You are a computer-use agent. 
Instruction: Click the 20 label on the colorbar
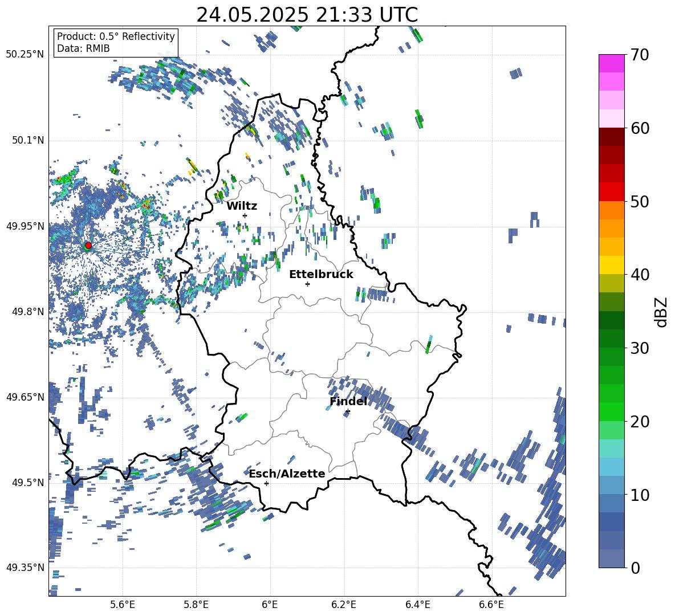click(640, 421)
